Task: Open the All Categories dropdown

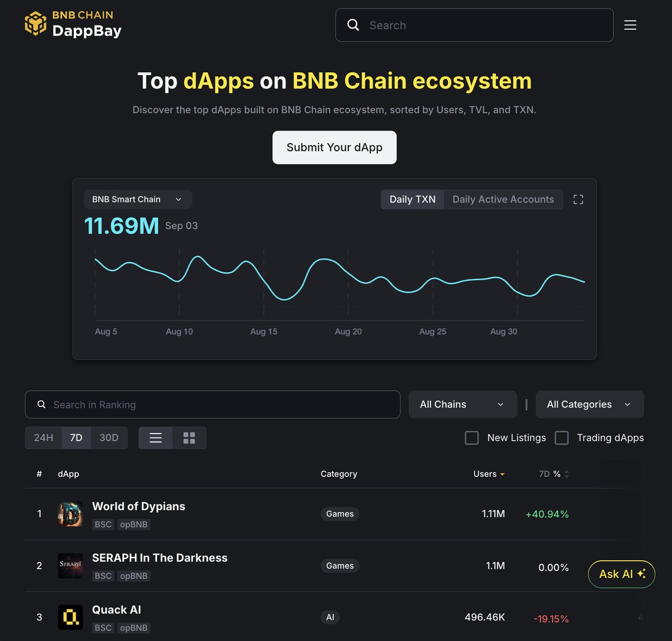Action: [x=590, y=405]
